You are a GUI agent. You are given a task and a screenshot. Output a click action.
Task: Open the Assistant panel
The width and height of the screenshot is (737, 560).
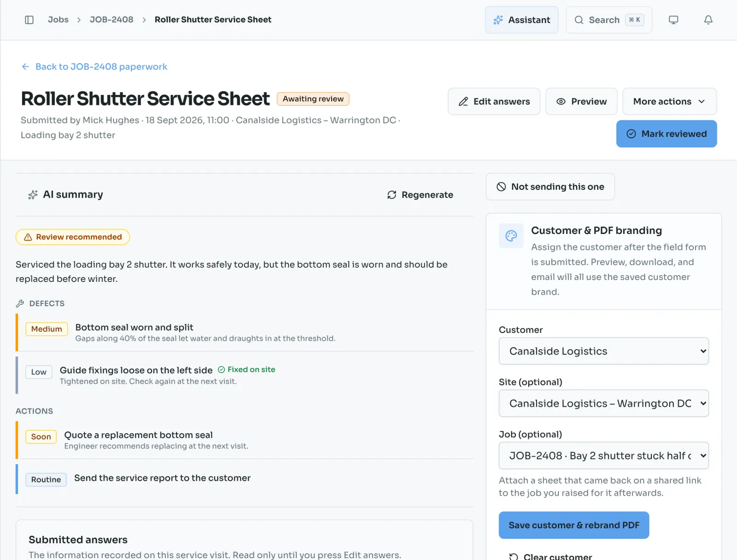[x=521, y=20]
